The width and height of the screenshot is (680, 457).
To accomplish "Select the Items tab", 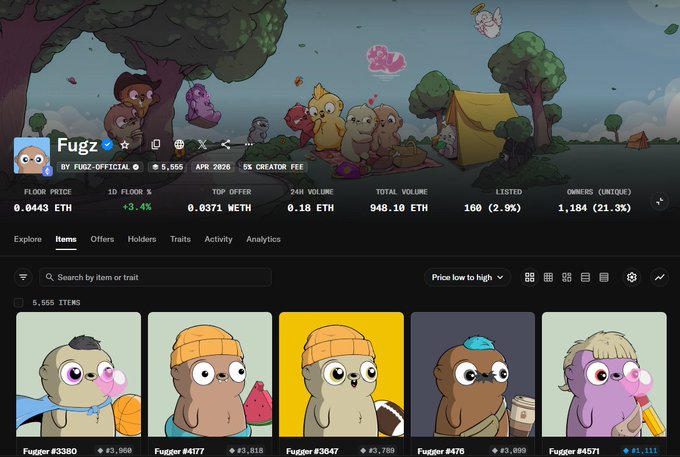I will (66, 239).
